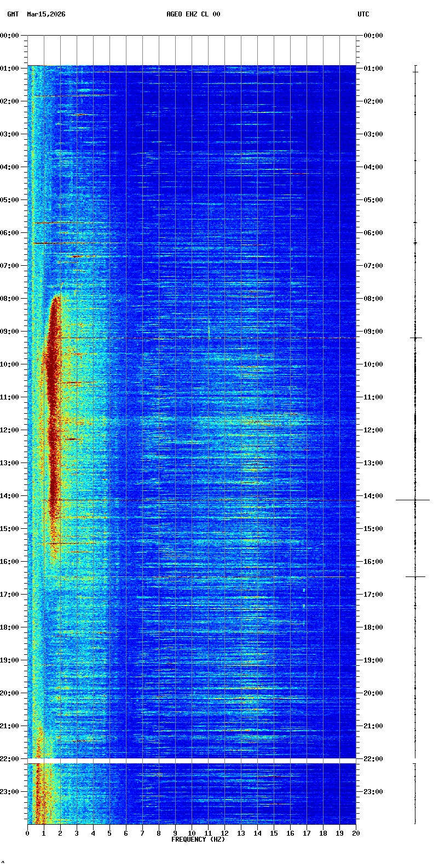Click the 10 Hz frequency tick label

point(192,833)
